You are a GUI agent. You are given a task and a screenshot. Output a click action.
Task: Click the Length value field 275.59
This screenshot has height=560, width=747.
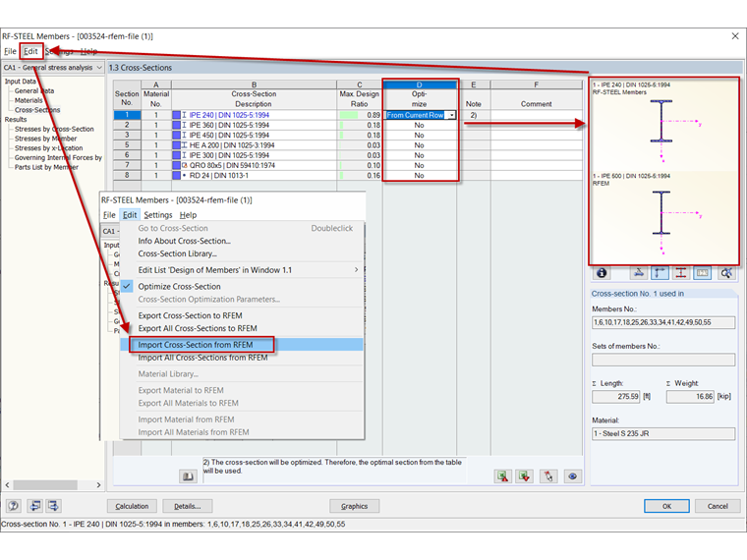click(616, 396)
